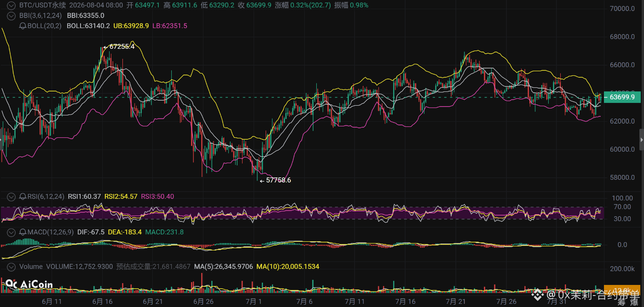
Task: Click the change value 0.32%(202.7)
Action: [x=311, y=5]
